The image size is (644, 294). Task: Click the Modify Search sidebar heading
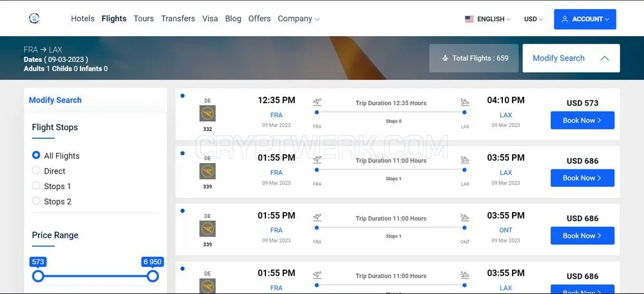coord(55,100)
